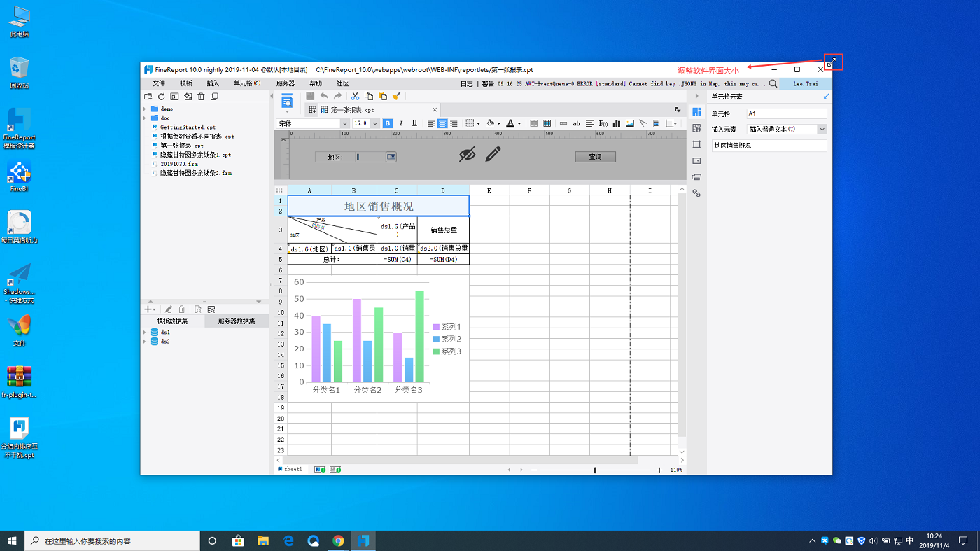Insert a formula with F(x) icon
Screen dimensions: 980x551
603,123
